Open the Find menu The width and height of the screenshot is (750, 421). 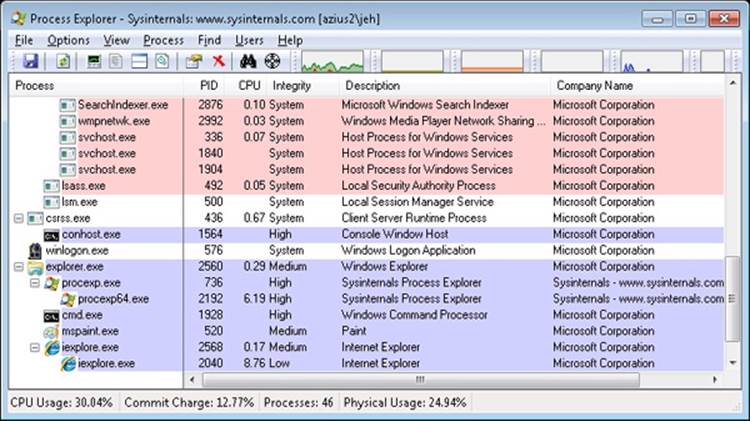(210, 40)
